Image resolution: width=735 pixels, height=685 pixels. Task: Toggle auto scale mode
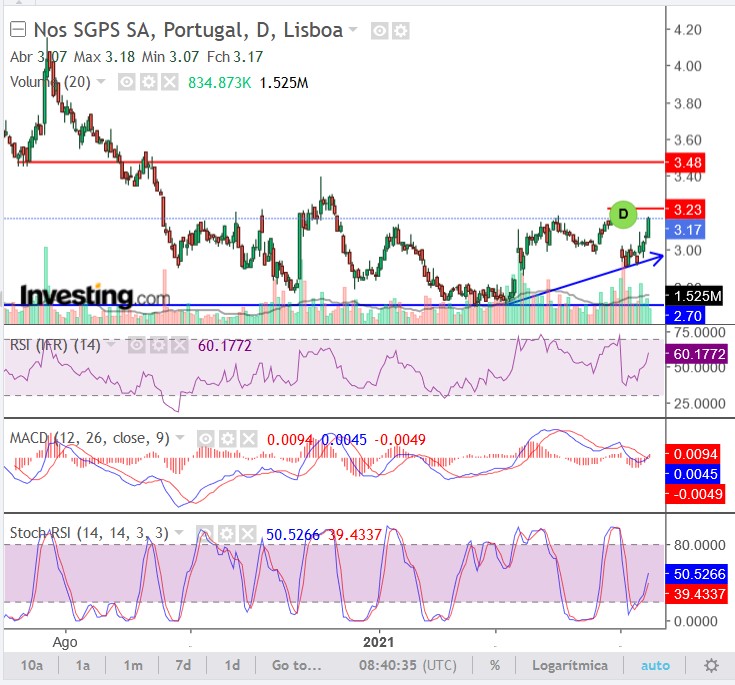coord(655,665)
